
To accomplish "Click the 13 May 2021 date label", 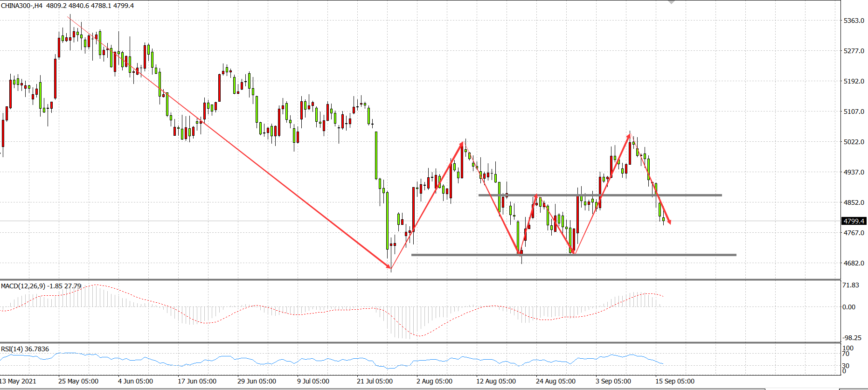I will (18, 381).
